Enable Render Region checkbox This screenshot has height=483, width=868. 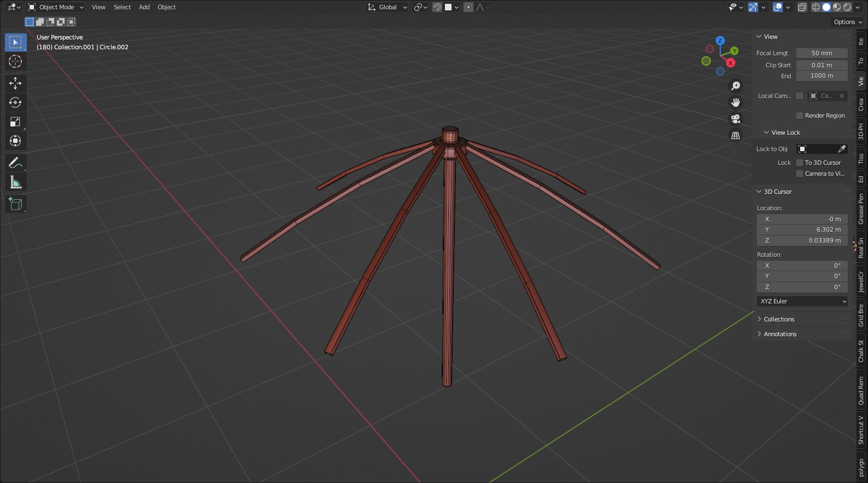pyautogui.click(x=800, y=116)
